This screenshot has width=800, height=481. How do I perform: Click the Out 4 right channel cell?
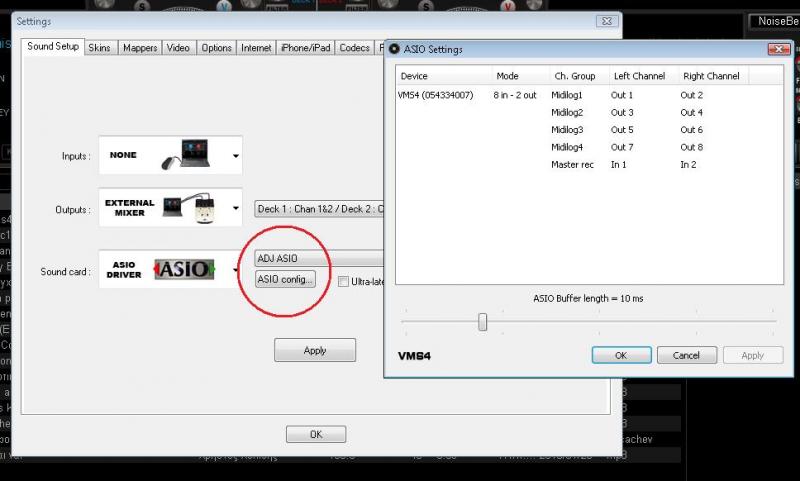[691, 112]
